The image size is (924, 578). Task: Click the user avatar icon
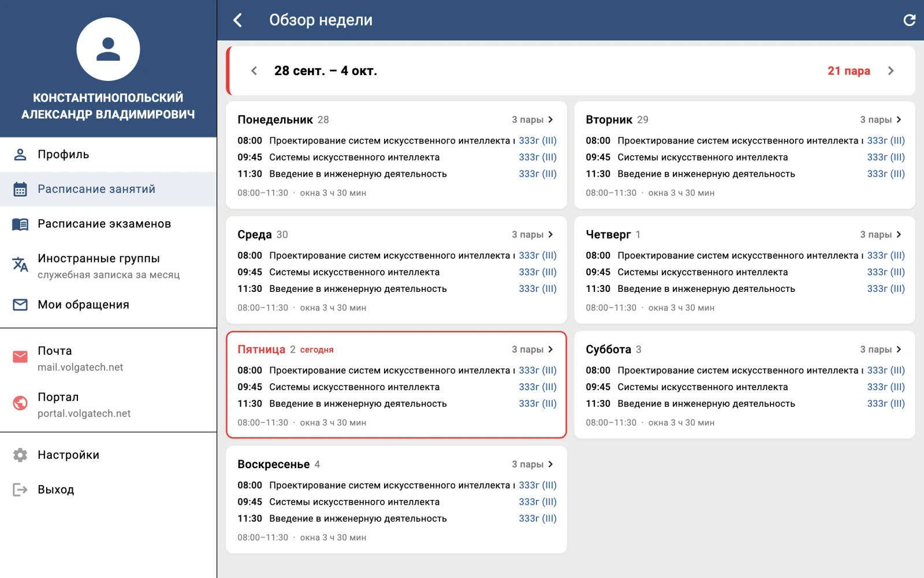108,49
